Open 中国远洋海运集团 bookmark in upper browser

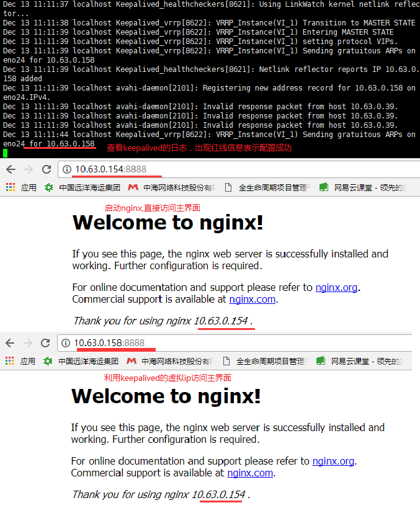pos(83,187)
